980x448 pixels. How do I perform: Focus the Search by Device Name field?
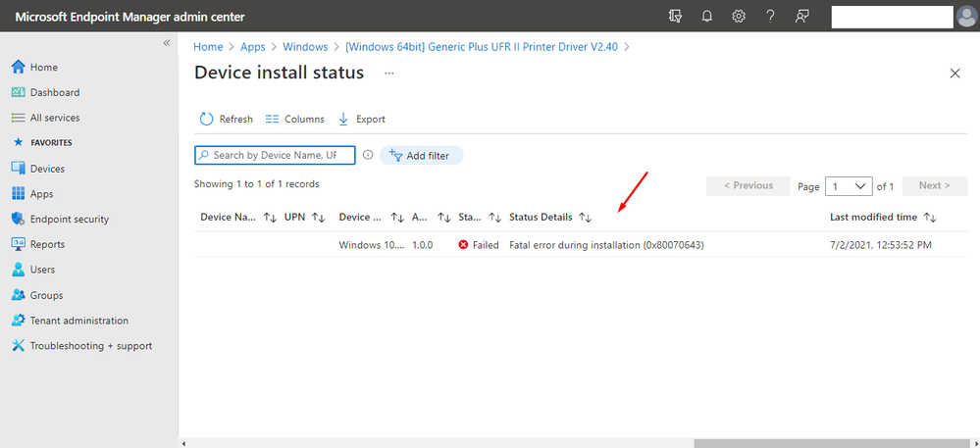click(275, 155)
